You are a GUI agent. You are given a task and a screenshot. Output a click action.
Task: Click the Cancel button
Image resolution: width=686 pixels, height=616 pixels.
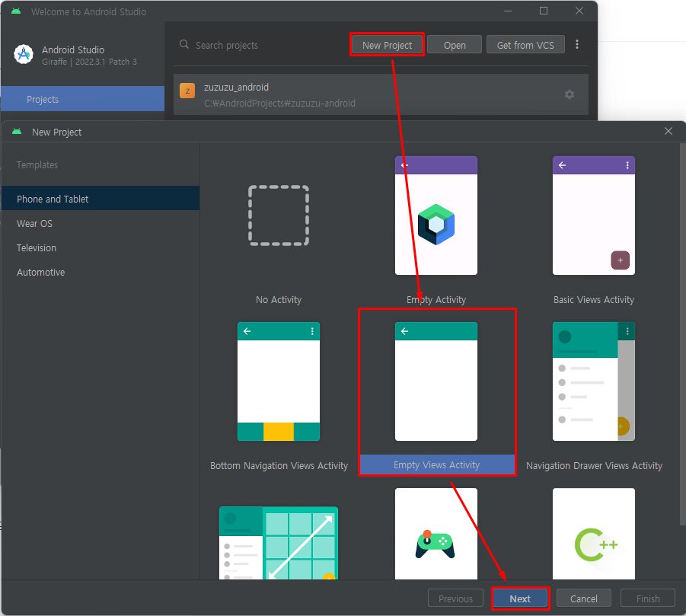[x=584, y=598]
